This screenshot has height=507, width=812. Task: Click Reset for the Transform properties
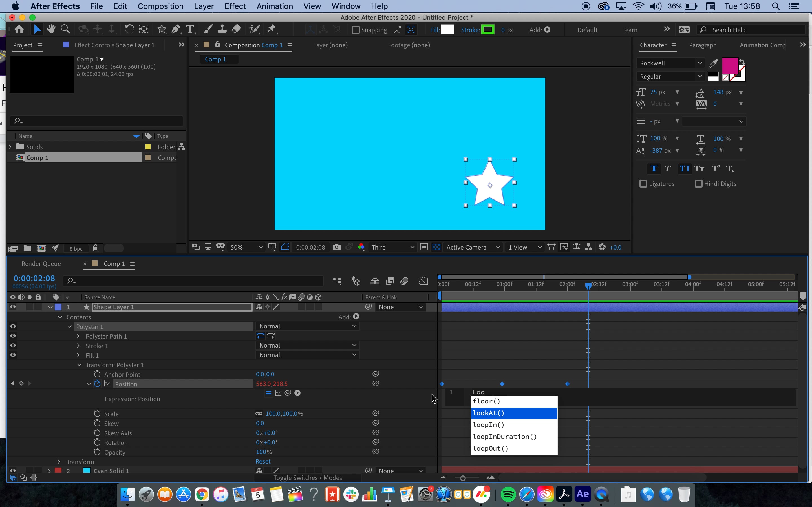(263, 461)
